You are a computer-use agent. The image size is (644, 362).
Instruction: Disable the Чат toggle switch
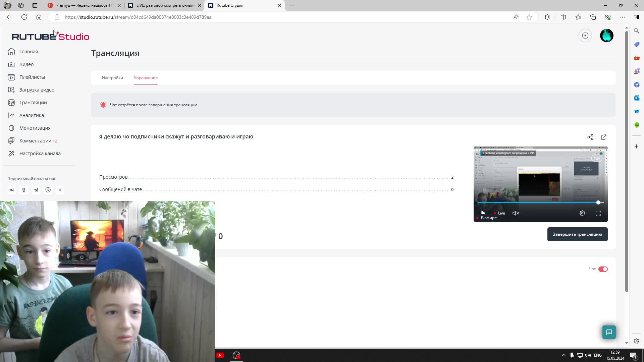603,269
